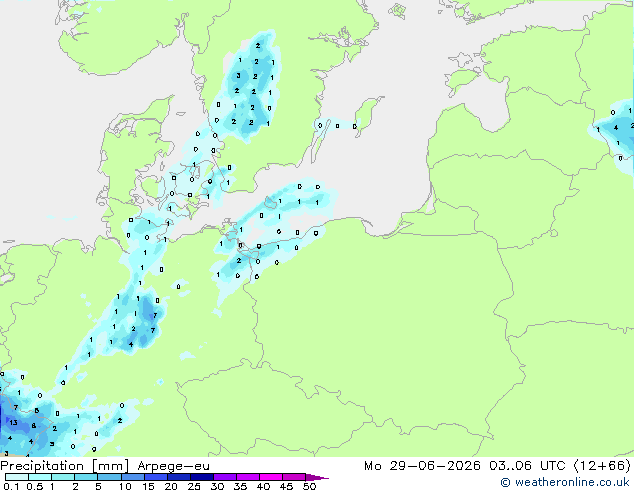The width and height of the screenshot is (634, 490).
Task: Click the legend scale value '35'
Action: (240, 486)
